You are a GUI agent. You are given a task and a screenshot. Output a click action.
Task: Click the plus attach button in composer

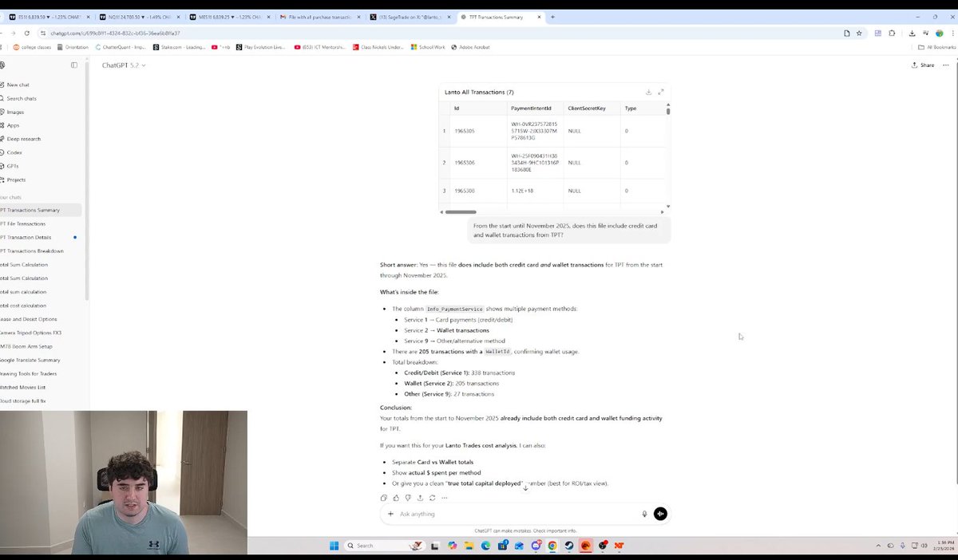(x=390, y=514)
